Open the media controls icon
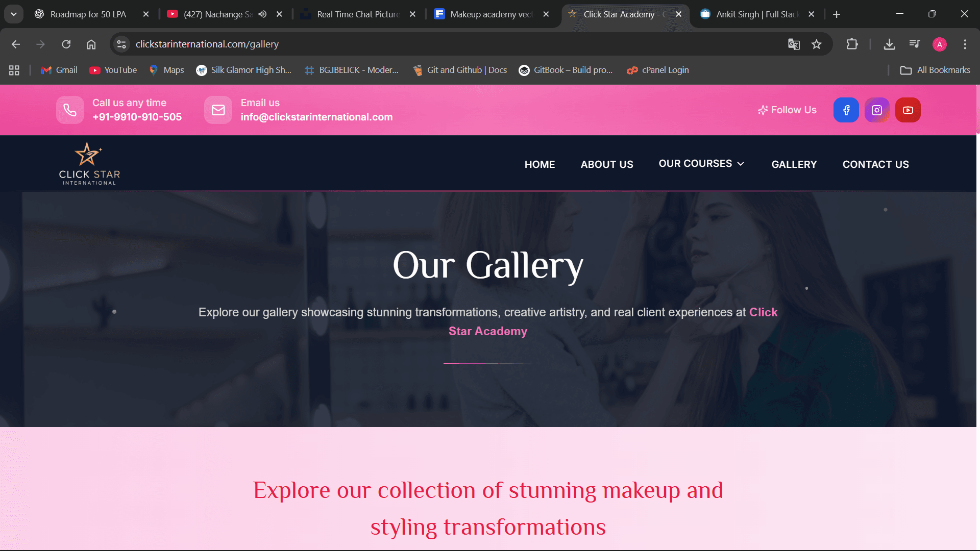 [x=915, y=44]
